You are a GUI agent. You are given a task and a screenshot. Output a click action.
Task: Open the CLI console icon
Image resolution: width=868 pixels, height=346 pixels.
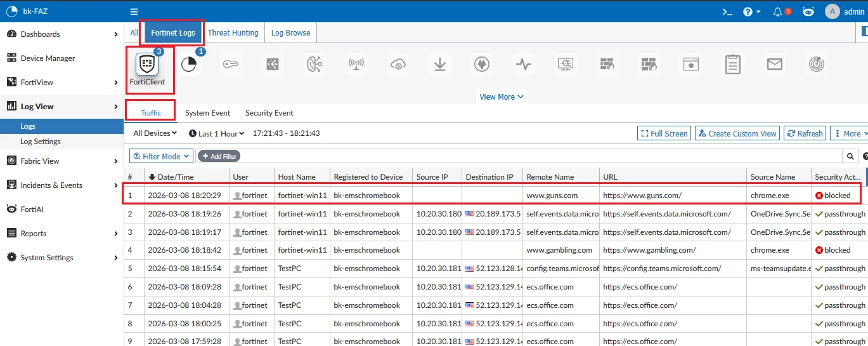point(727,11)
